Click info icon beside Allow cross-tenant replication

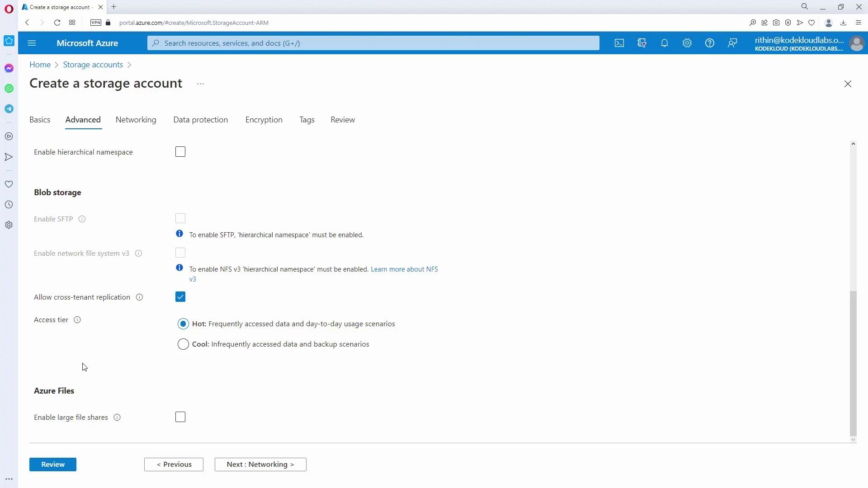[139, 297]
